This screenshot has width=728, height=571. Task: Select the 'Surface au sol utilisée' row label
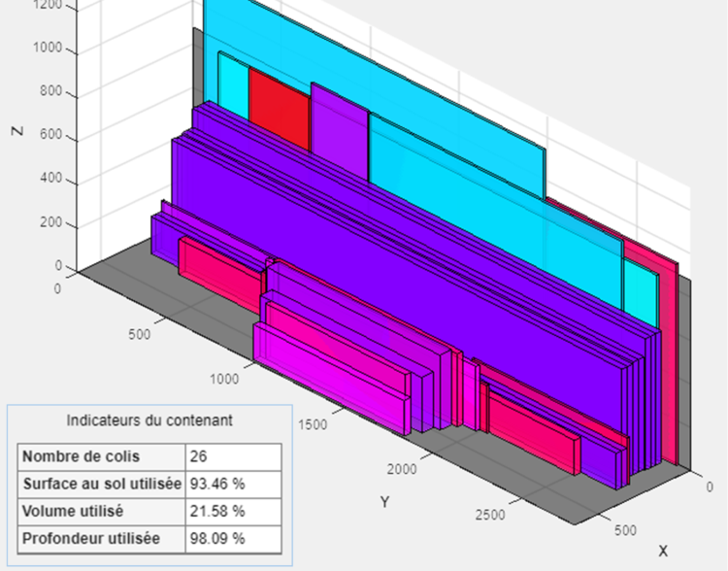click(101, 484)
